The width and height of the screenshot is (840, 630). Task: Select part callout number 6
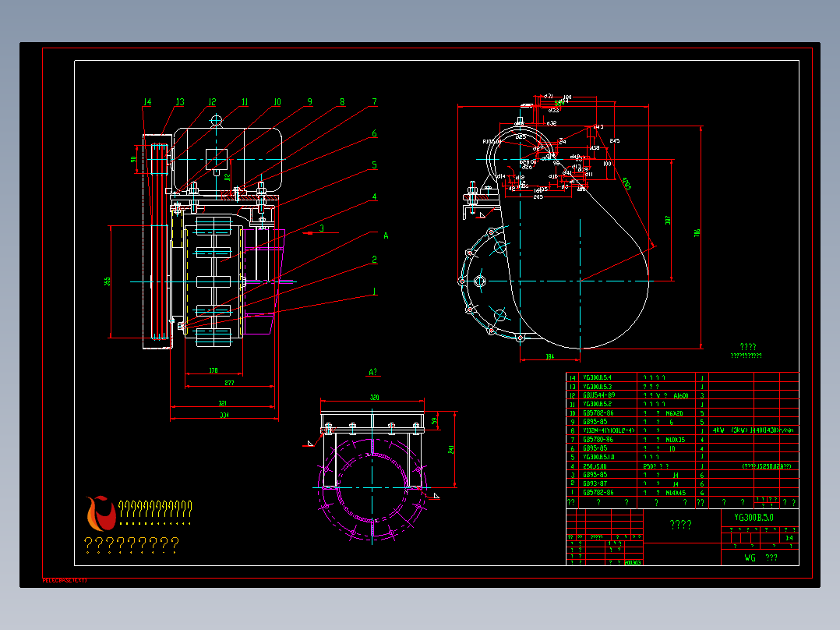click(x=375, y=133)
